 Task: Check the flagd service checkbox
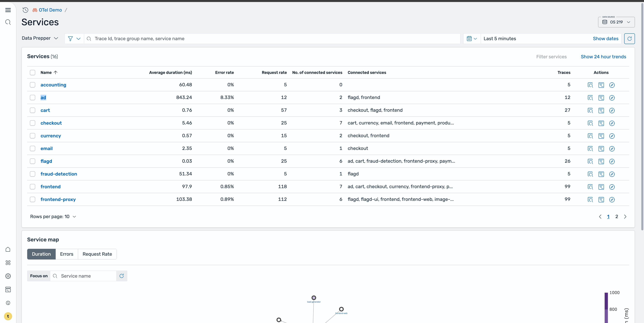coord(33,161)
